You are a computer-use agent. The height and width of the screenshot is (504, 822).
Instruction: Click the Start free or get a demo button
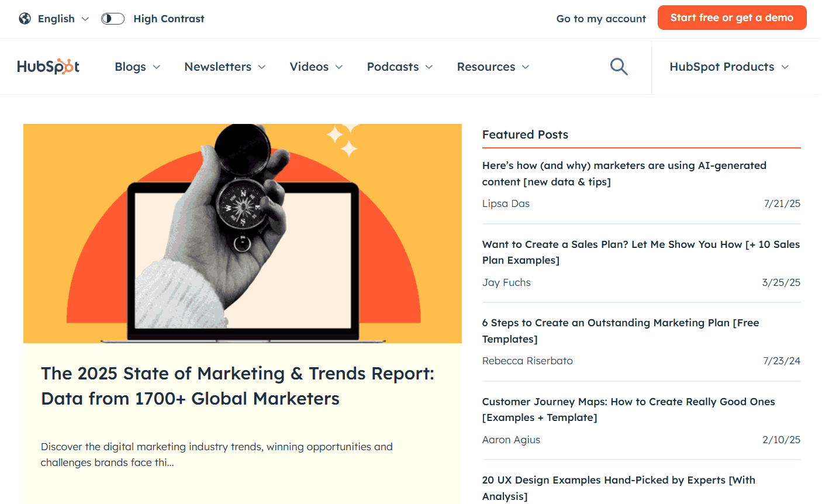tap(732, 18)
